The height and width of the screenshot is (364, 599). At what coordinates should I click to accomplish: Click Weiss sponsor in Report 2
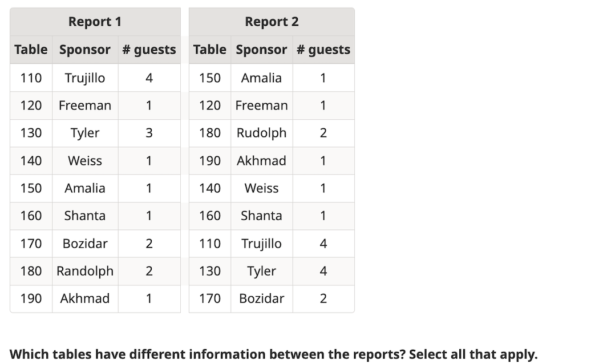(x=261, y=188)
